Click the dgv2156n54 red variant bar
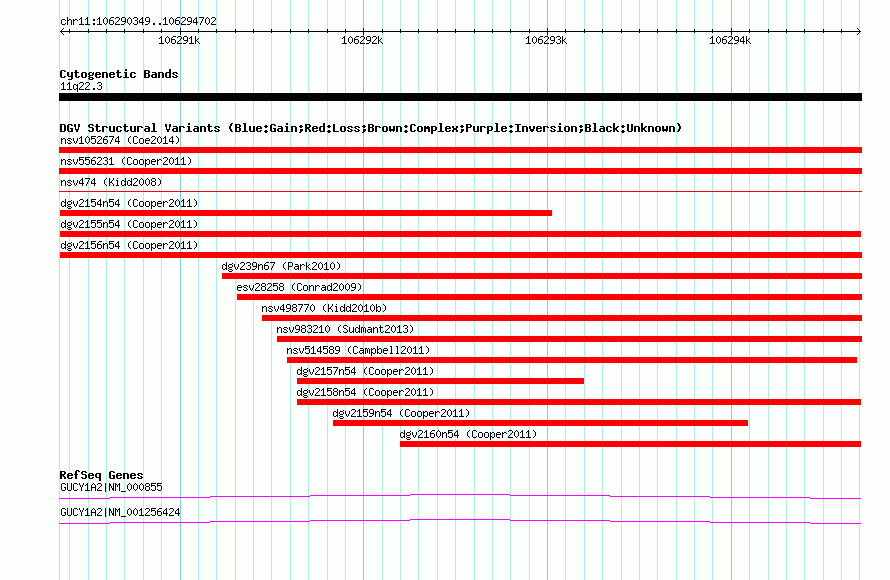The width and height of the screenshot is (890, 580). click(x=460, y=255)
